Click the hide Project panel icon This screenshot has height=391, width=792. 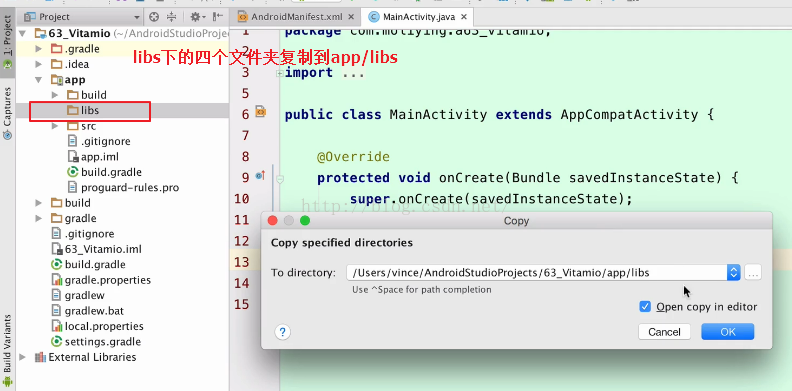(218, 17)
